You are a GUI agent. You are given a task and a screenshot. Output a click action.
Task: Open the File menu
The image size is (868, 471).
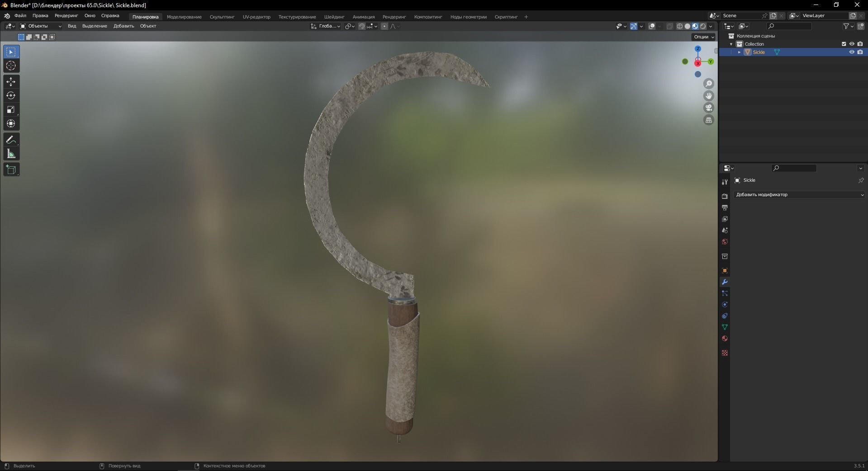coord(20,16)
